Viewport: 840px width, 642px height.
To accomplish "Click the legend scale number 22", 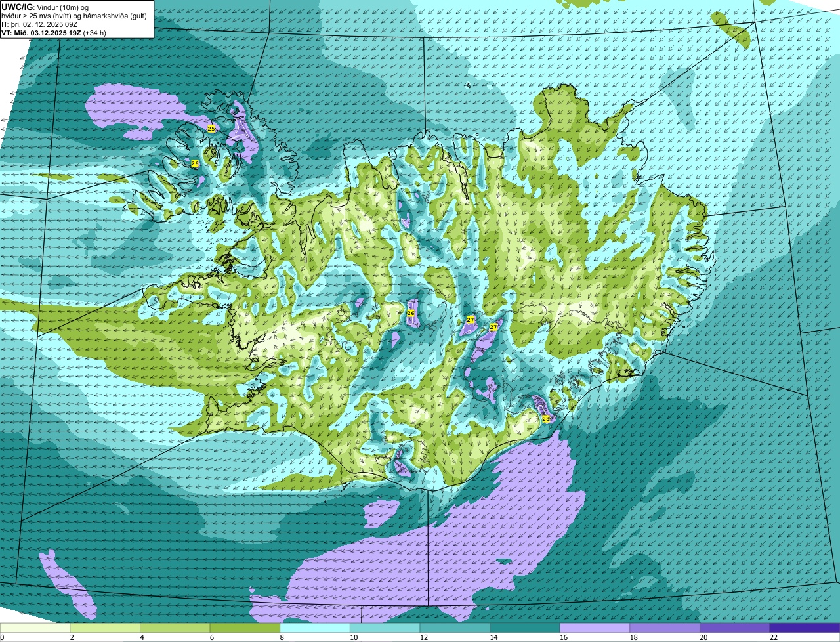I will (x=773, y=637).
